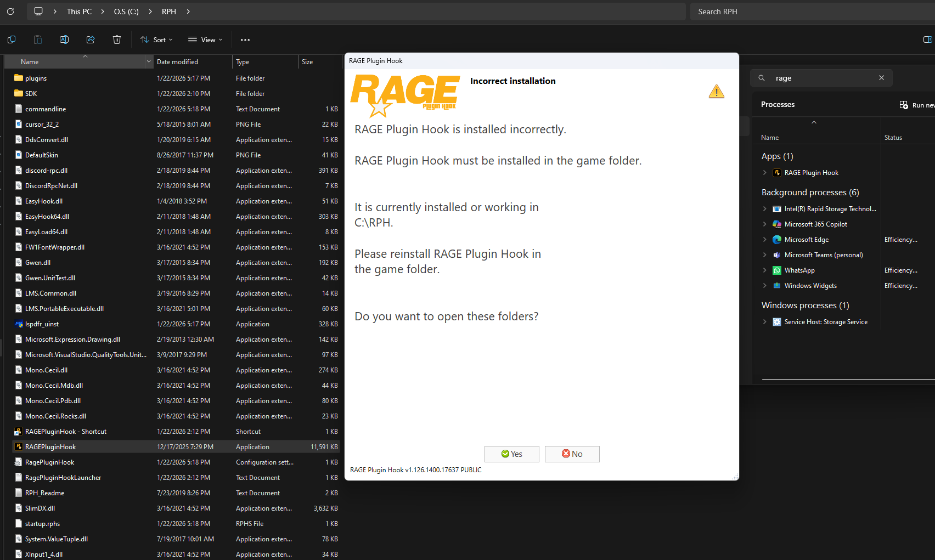Clear the 'rage' search in Task Manager
The image size is (935, 560).
tap(881, 78)
